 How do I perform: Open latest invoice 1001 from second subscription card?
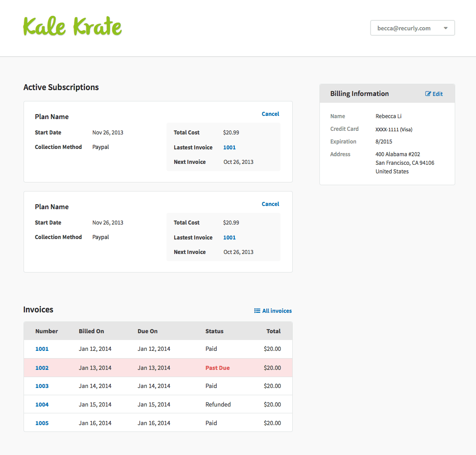[x=229, y=237]
